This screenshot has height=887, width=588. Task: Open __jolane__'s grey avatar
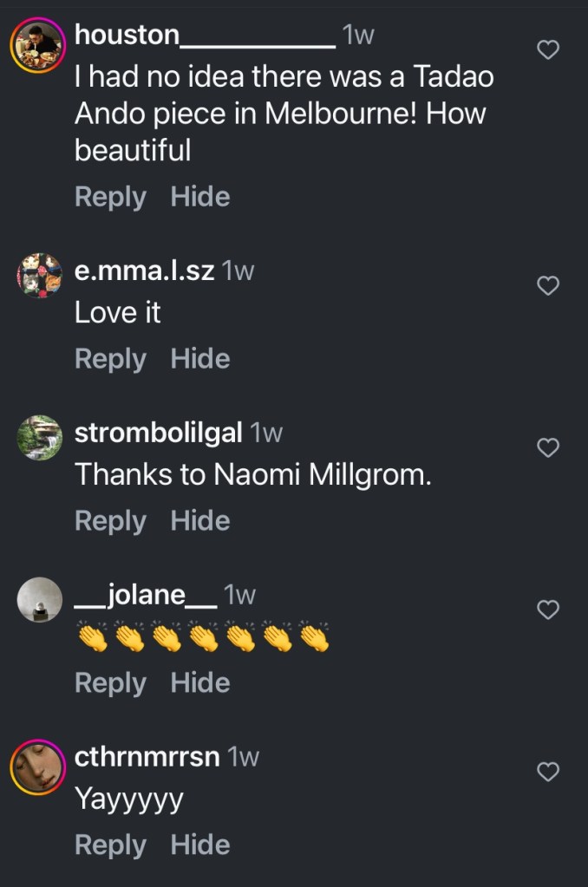[x=40, y=600]
